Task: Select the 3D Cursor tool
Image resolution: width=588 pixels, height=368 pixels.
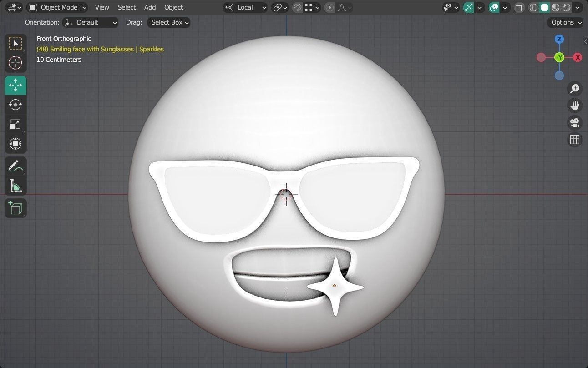Action: pyautogui.click(x=15, y=63)
